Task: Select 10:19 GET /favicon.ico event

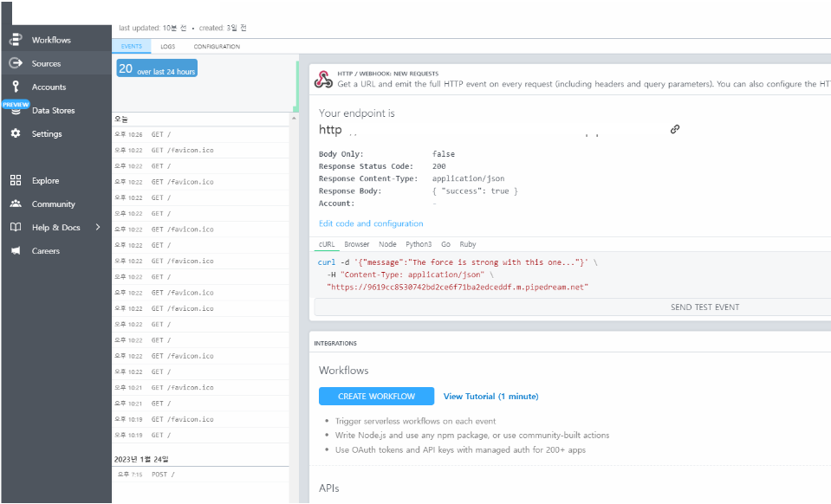Action: pyautogui.click(x=201, y=419)
